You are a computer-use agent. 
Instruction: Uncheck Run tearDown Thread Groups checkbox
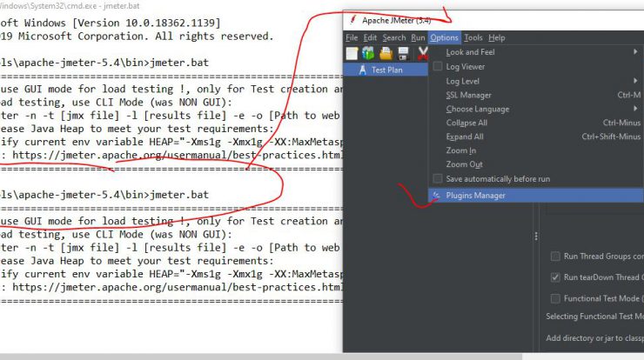pyautogui.click(x=555, y=277)
